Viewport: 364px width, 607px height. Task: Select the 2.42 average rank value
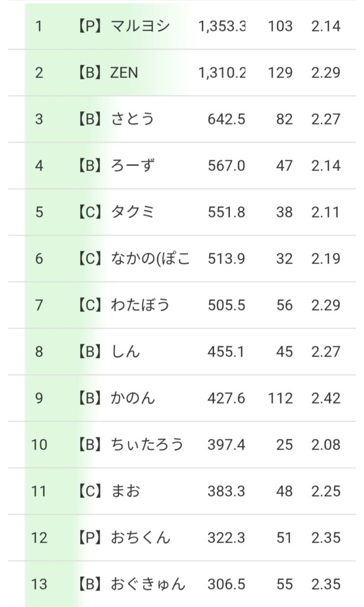pyautogui.click(x=325, y=398)
